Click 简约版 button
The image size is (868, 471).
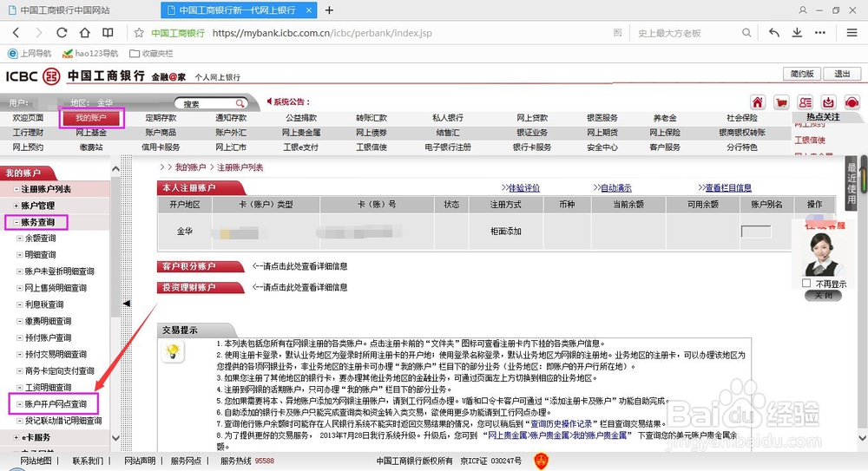(802, 74)
